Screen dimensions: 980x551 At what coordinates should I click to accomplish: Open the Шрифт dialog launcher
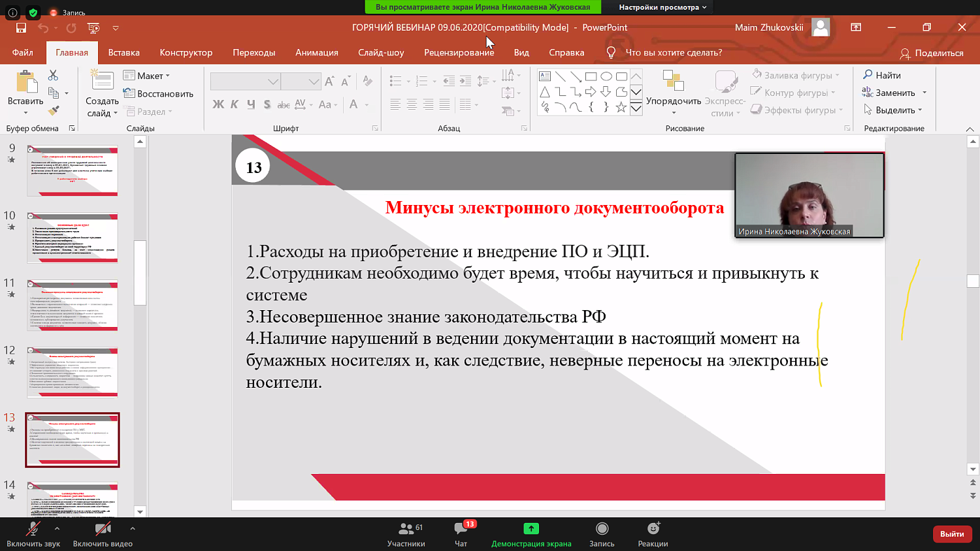(375, 129)
